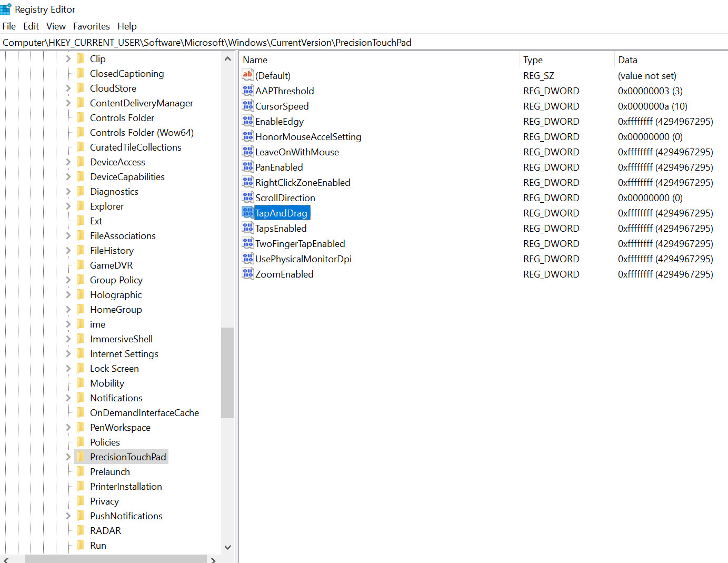The width and height of the screenshot is (728, 563).
Task: Expand the PrecisionTouchPad key
Action: 68,457
